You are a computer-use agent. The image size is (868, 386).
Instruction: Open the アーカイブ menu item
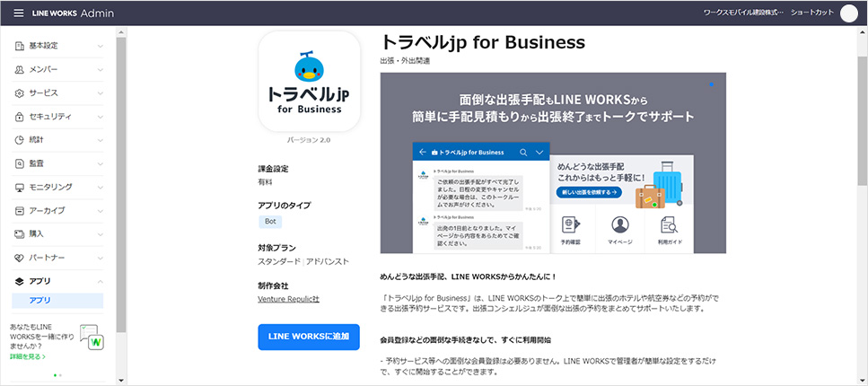pyautogui.click(x=57, y=211)
